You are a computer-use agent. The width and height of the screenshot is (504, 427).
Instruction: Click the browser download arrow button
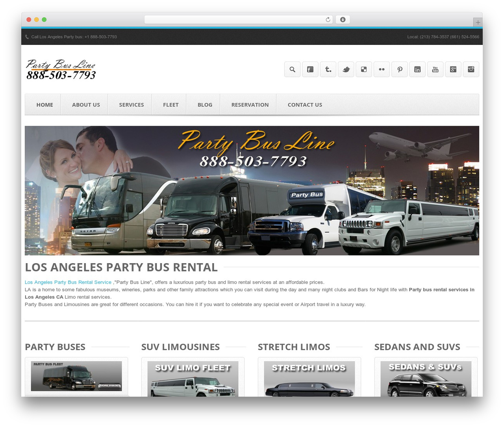click(x=343, y=20)
